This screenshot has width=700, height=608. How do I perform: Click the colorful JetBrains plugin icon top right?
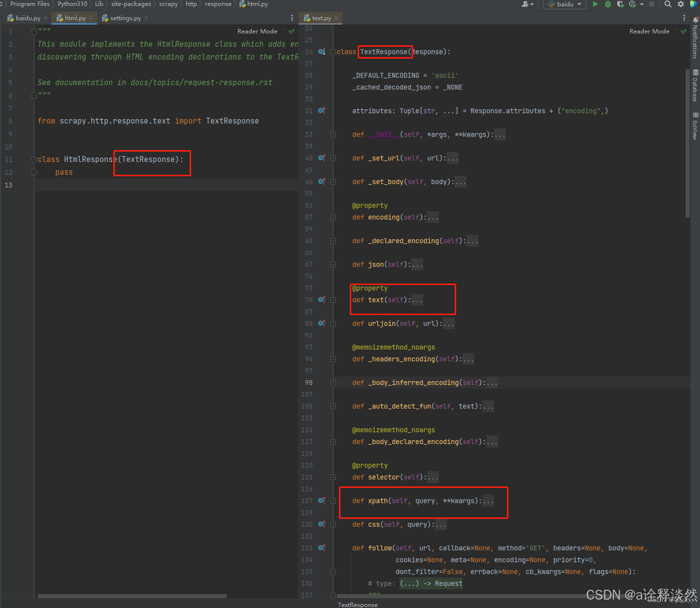(x=694, y=4)
